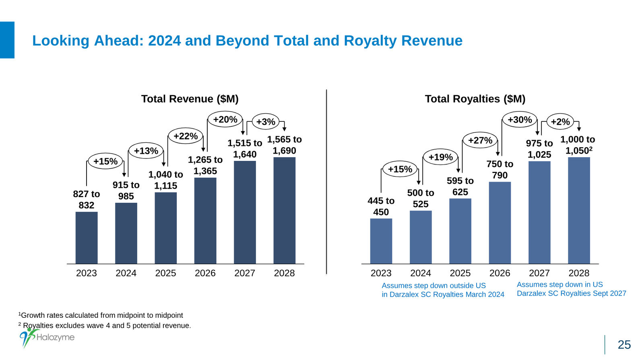Click the +30% growth bubble
Screen dimensions: 644x362
point(520,119)
